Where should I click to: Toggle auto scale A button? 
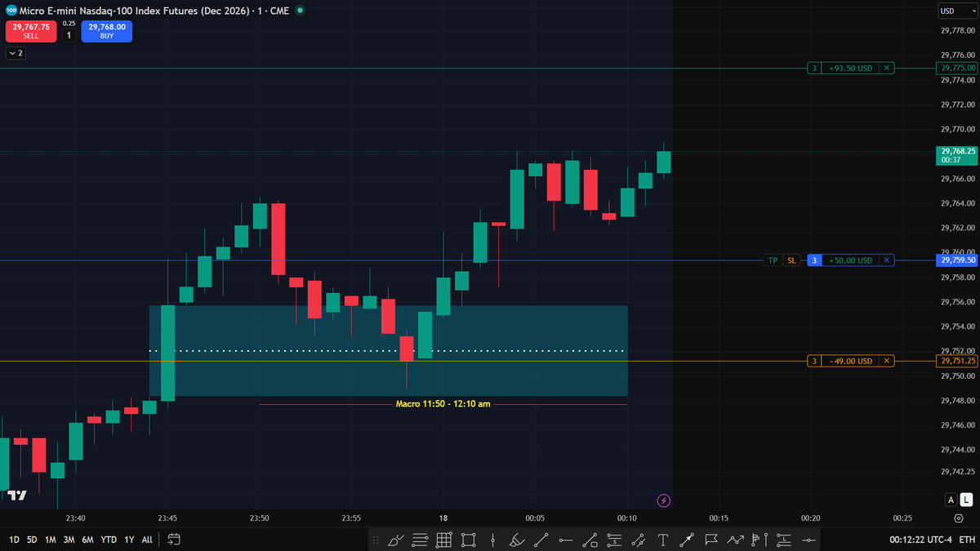click(x=951, y=500)
